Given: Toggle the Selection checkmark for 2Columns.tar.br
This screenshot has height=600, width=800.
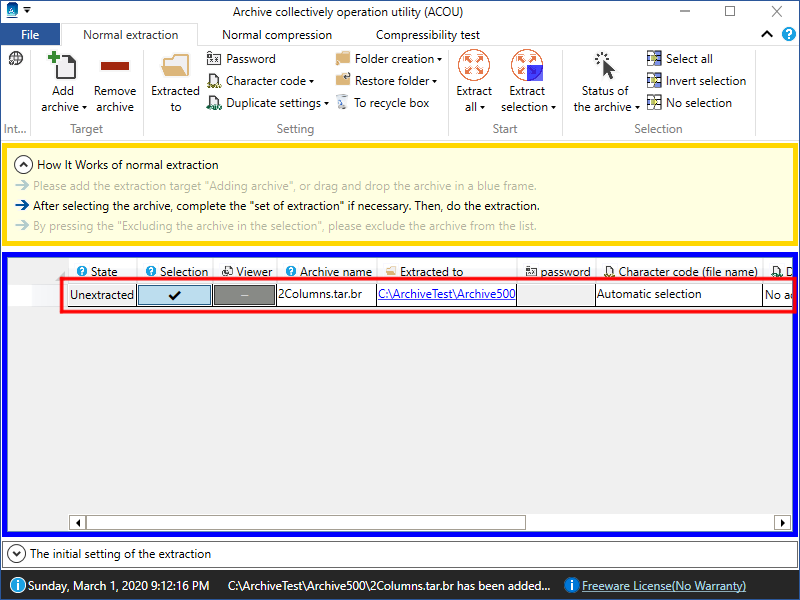Looking at the screenshot, I should 174,295.
